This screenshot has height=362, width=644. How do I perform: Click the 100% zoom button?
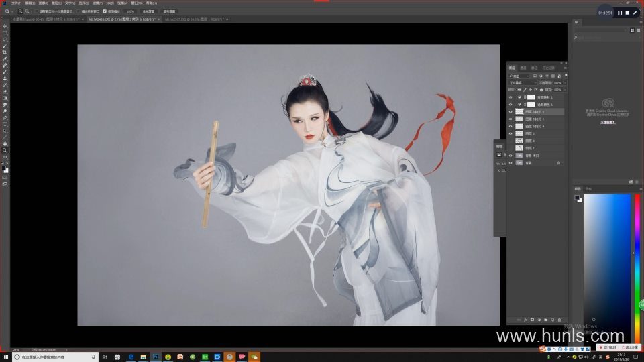tap(130, 11)
